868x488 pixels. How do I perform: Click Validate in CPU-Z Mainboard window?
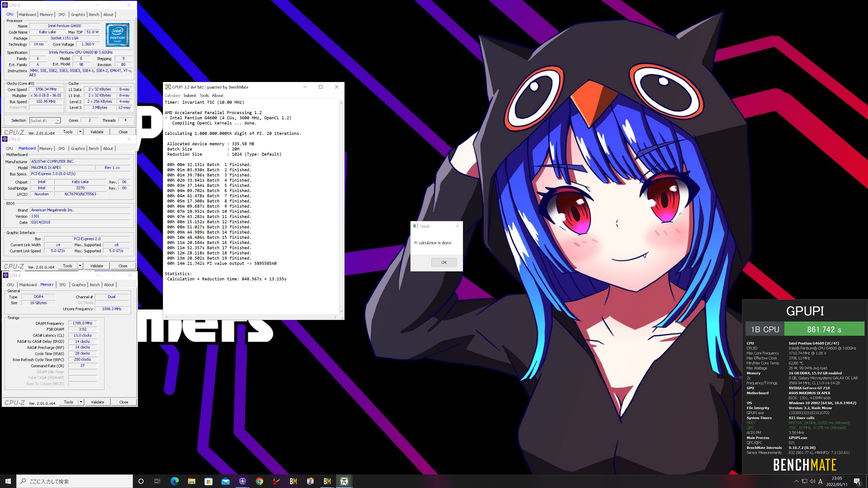tap(97, 266)
